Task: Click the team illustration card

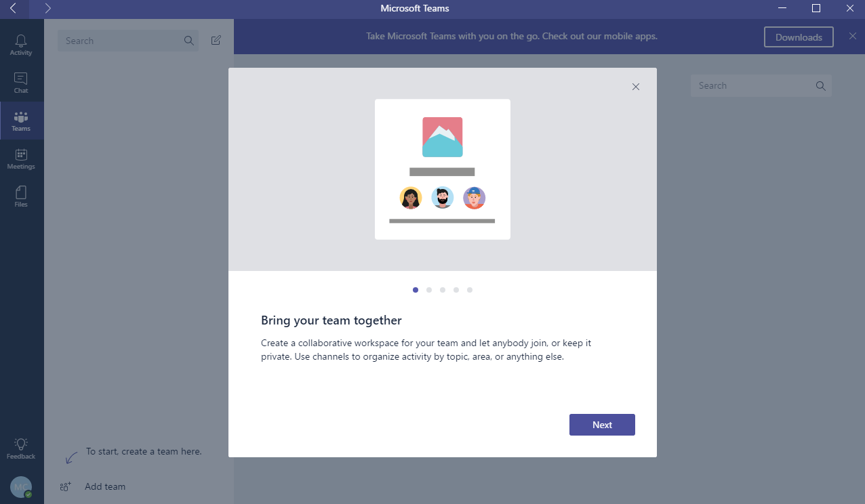Action: coord(443,169)
